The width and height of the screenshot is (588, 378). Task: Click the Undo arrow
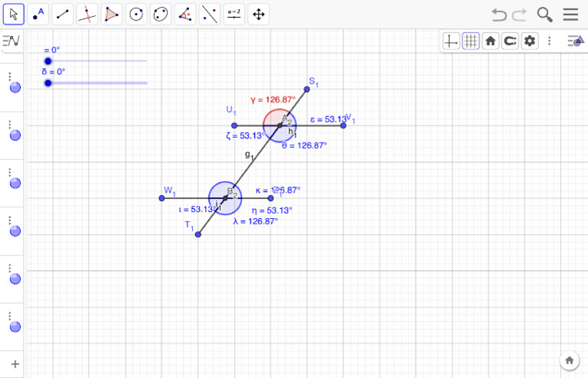[499, 15]
